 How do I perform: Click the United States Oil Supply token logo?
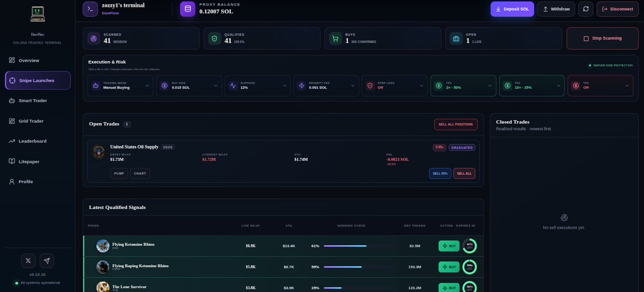click(98, 152)
